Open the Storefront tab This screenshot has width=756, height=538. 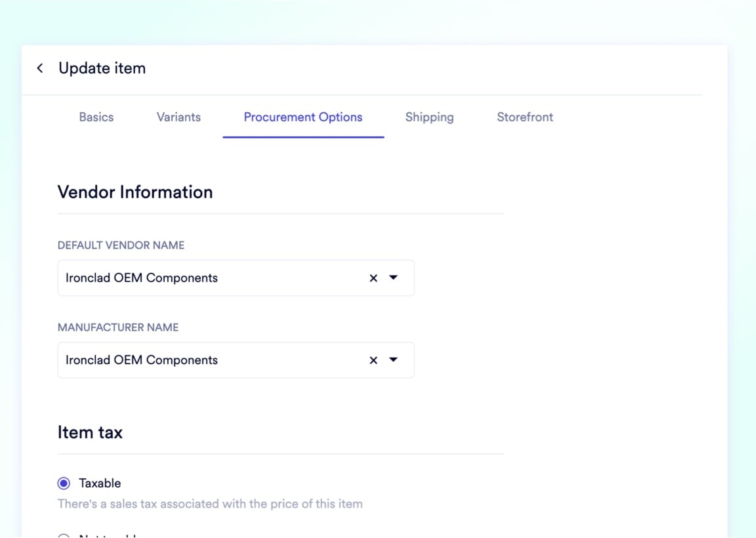(x=525, y=117)
